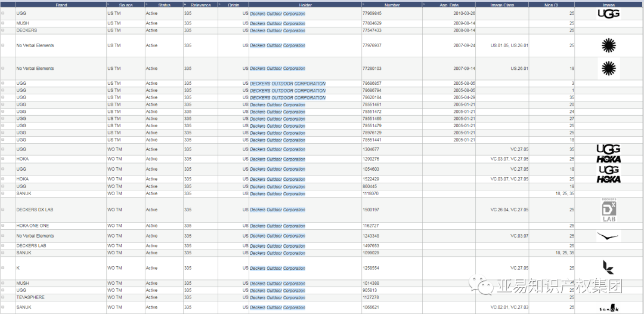Click the sort icon beside the Status header

point(147,5)
